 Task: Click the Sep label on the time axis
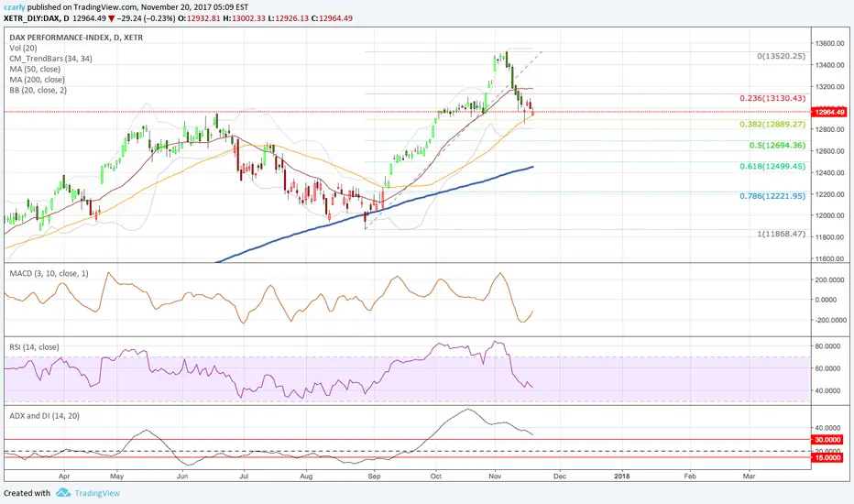click(374, 477)
